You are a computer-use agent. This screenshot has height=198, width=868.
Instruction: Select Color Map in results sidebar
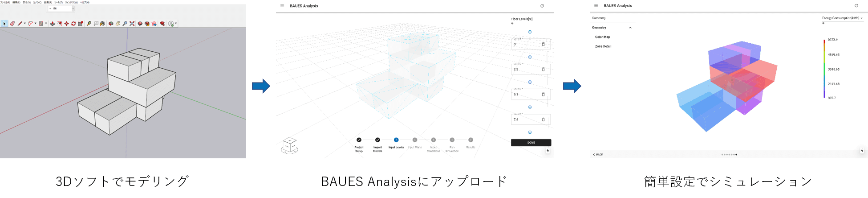(x=603, y=37)
